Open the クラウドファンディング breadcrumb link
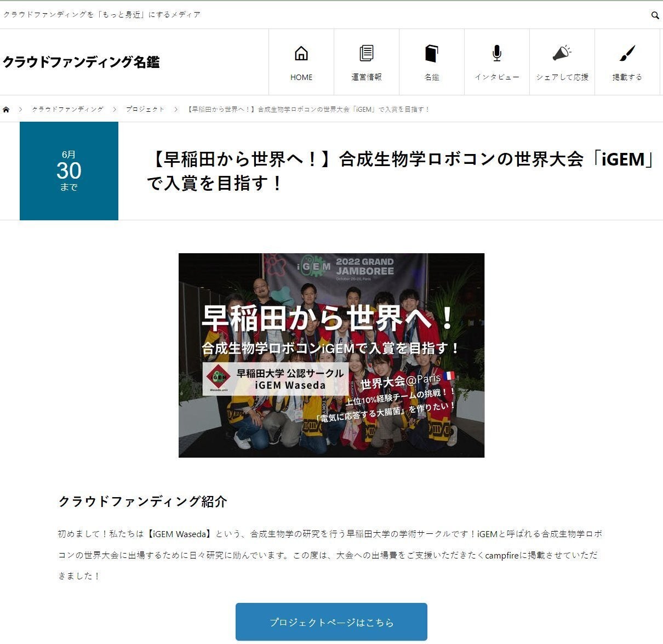The image size is (663, 644). 67,110
